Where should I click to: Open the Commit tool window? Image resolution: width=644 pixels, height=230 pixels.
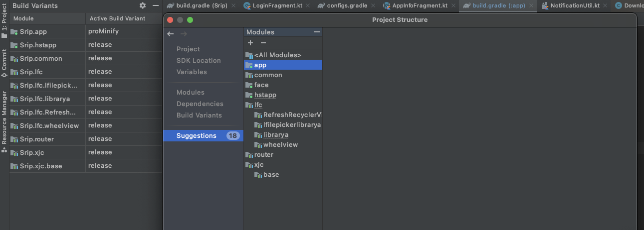pyautogui.click(x=4, y=63)
